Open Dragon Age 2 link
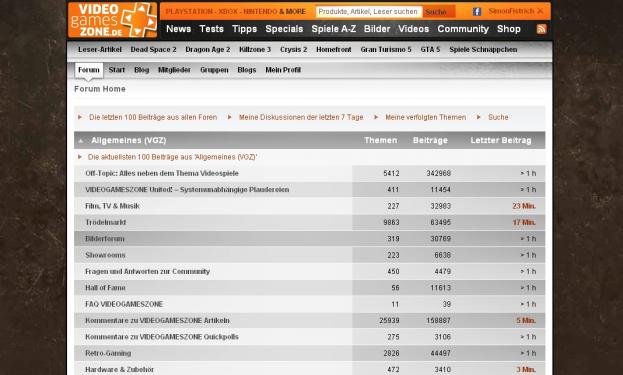This screenshot has width=623, height=375. tap(208, 50)
